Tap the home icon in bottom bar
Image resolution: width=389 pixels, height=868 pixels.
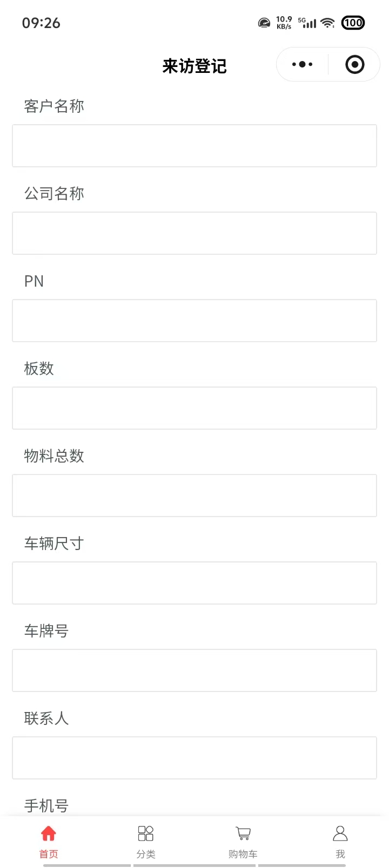[49, 834]
